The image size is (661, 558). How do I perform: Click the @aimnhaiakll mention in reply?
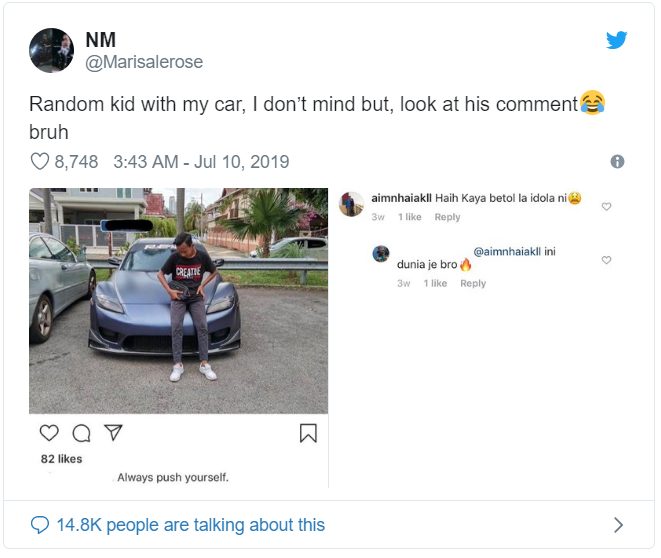point(506,251)
